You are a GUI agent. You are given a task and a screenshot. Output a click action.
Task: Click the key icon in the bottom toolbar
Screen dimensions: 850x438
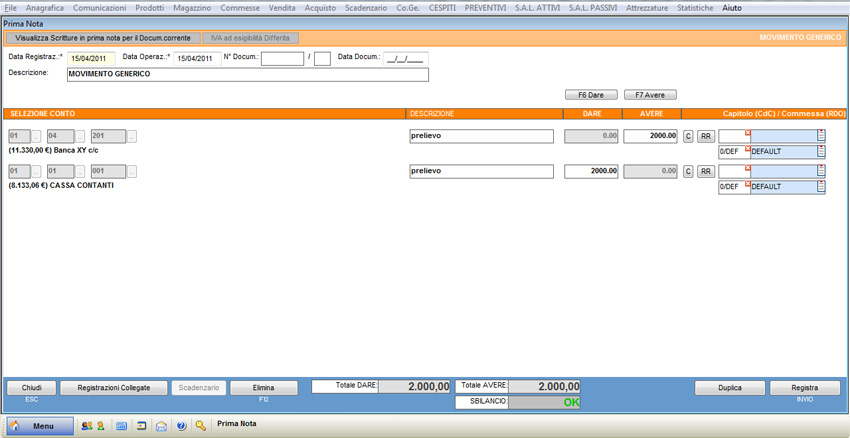tap(201, 426)
